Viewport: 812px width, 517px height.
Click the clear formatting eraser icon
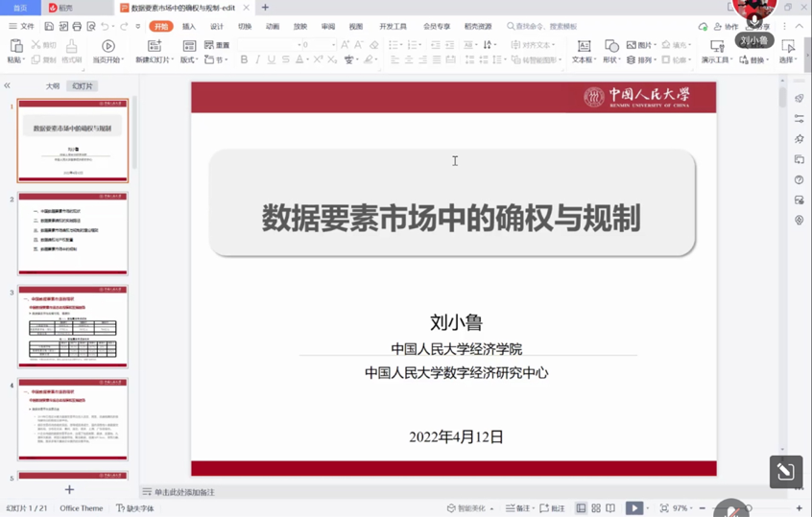point(374,45)
